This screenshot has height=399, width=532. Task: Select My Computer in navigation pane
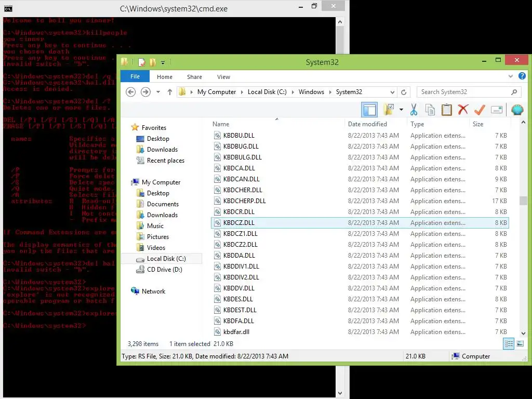161,182
